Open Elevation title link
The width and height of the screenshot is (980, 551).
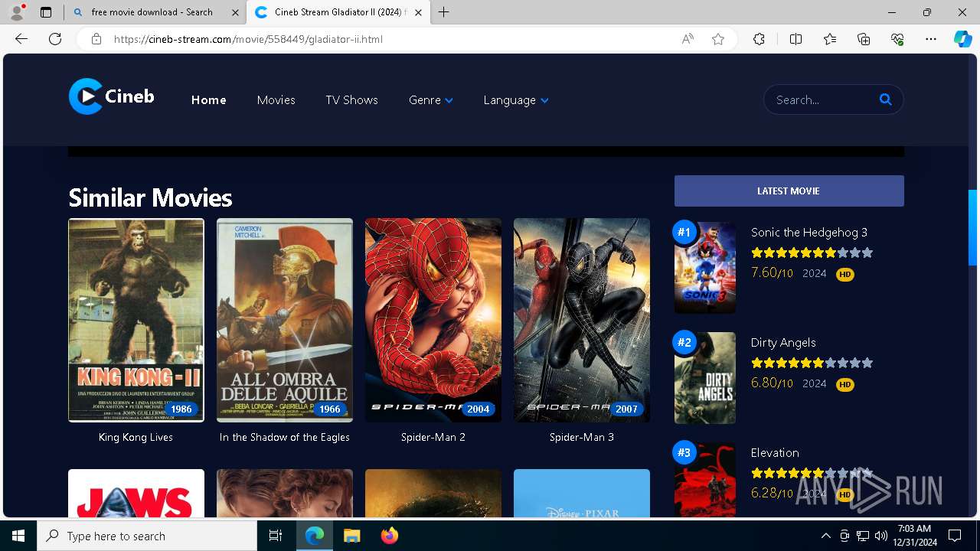pyautogui.click(x=775, y=452)
